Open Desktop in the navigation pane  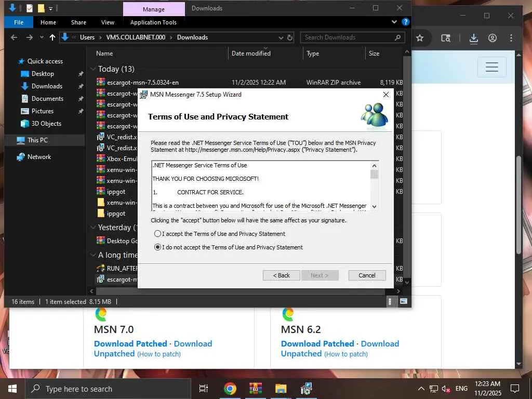point(43,74)
